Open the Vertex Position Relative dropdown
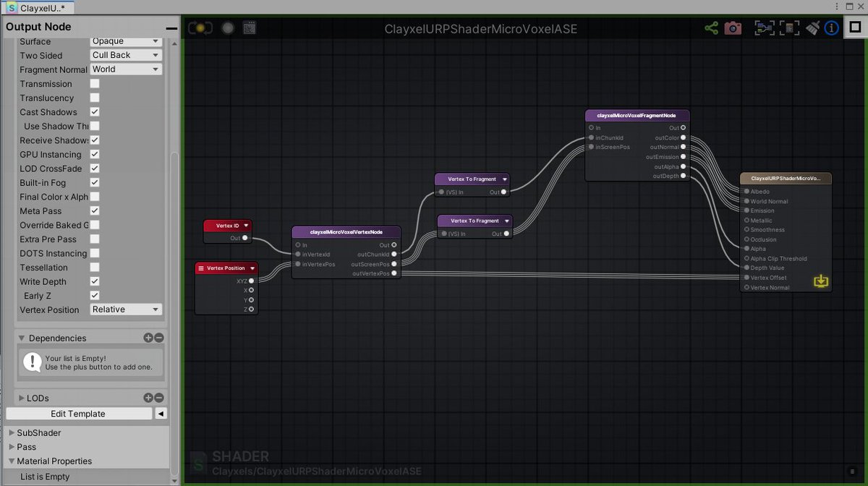868x486 pixels. (x=125, y=310)
